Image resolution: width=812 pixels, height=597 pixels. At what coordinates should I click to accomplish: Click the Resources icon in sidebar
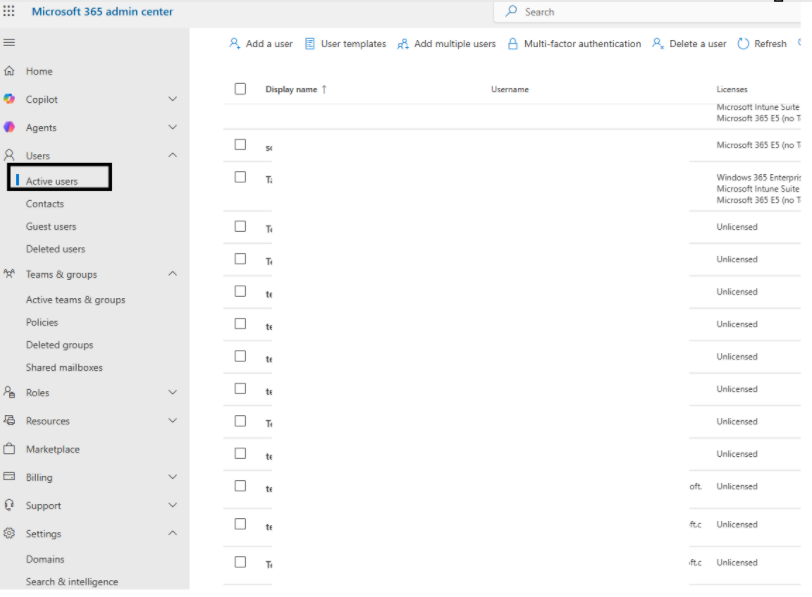click(x=9, y=420)
